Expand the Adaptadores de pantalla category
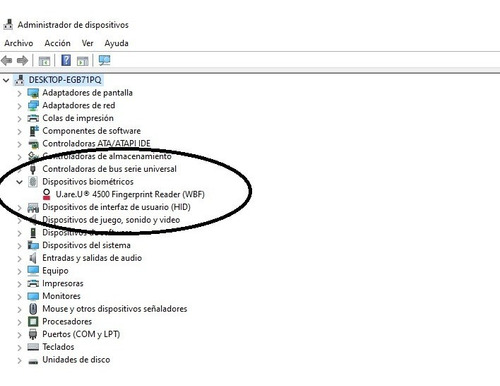Image resolution: width=500 pixels, height=386 pixels. 20,93
